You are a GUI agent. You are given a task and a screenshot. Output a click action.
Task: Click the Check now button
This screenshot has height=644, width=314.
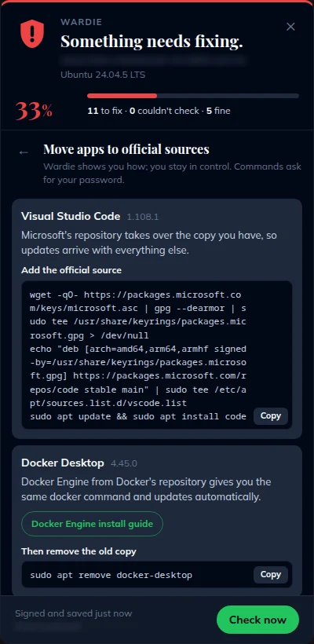click(x=257, y=620)
